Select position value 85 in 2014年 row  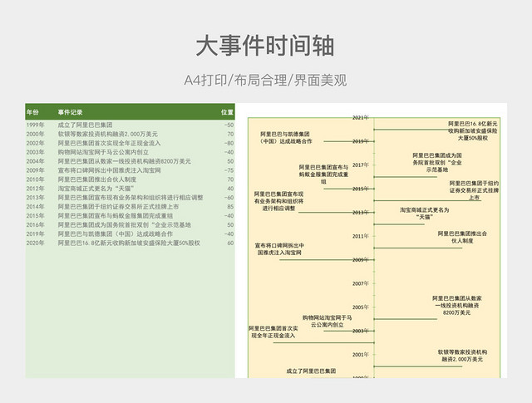[230, 207]
